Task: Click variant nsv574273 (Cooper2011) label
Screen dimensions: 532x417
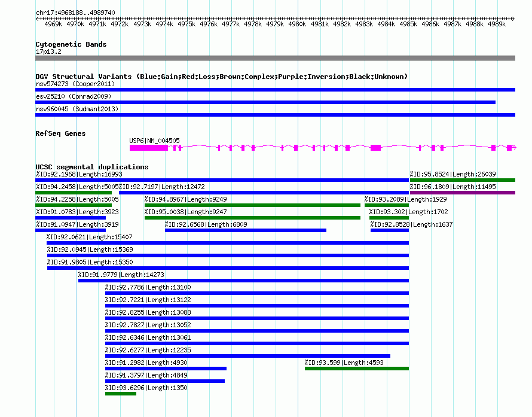Action: pyautogui.click(x=75, y=84)
